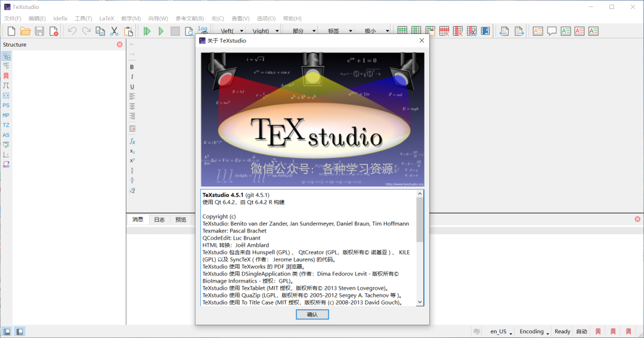
Task: Expand the 标签 label dropdown
Action: 351,31
